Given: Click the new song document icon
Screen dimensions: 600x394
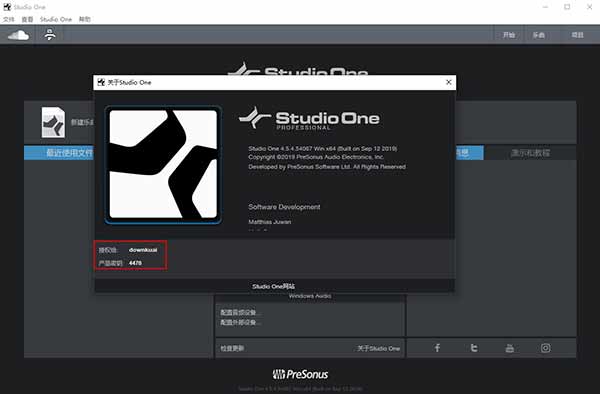Looking at the screenshot, I should click(53, 122).
